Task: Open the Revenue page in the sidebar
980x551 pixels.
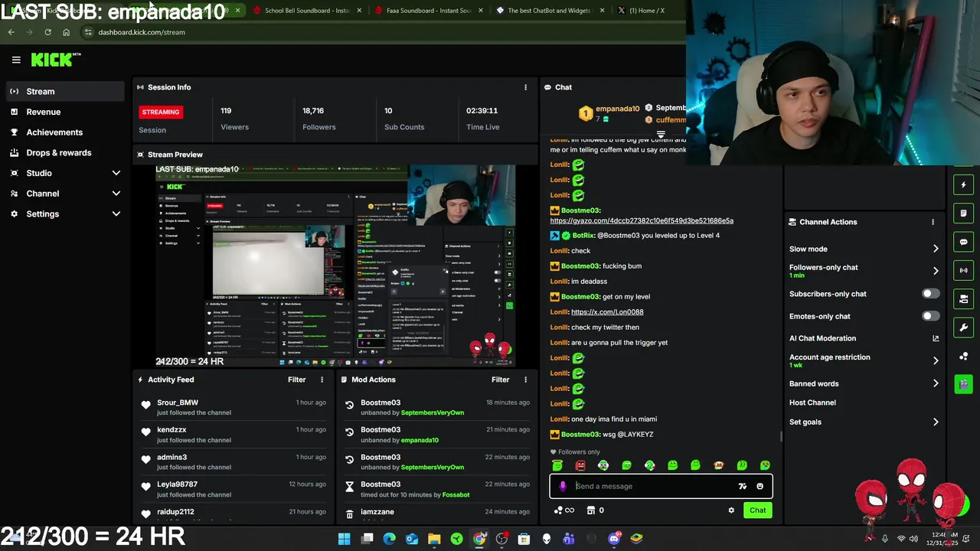Action: click(64, 112)
